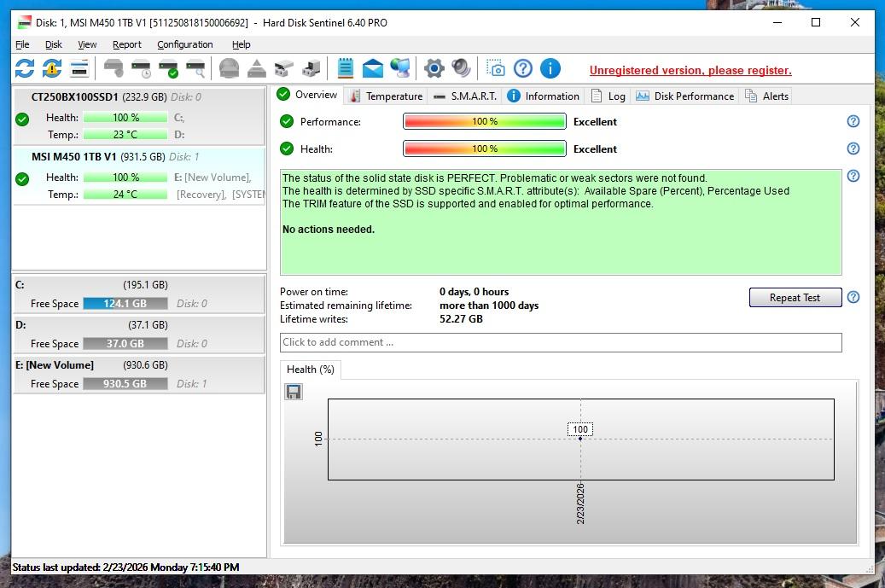885x588 pixels.
Task: Click the refresh icon with warning sign
Action: coord(52,68)
